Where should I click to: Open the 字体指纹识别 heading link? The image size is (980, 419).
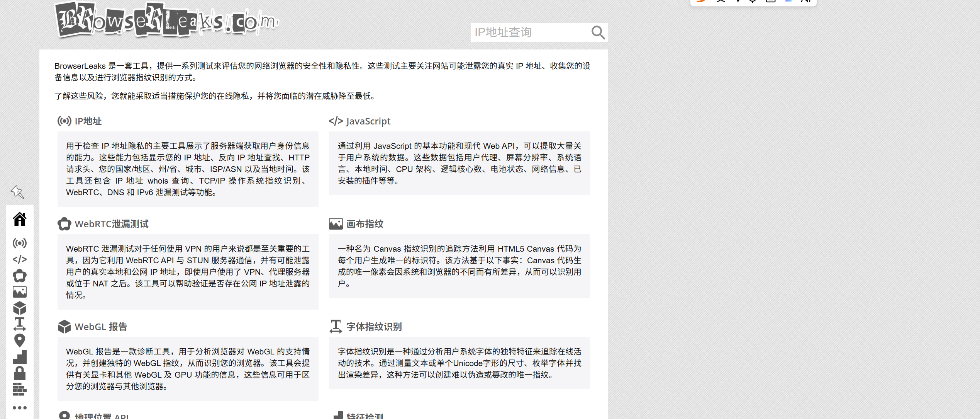374,327
